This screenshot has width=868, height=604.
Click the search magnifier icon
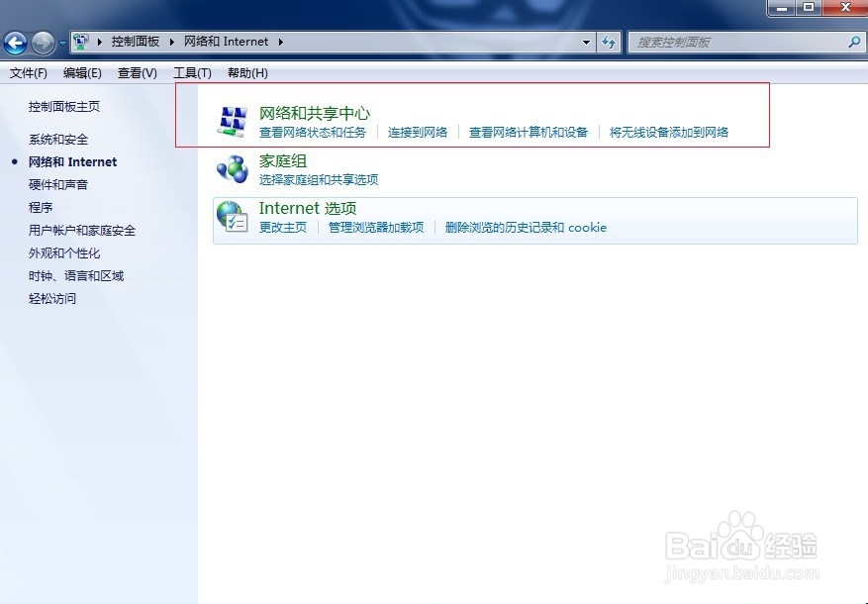click(853, 43)
